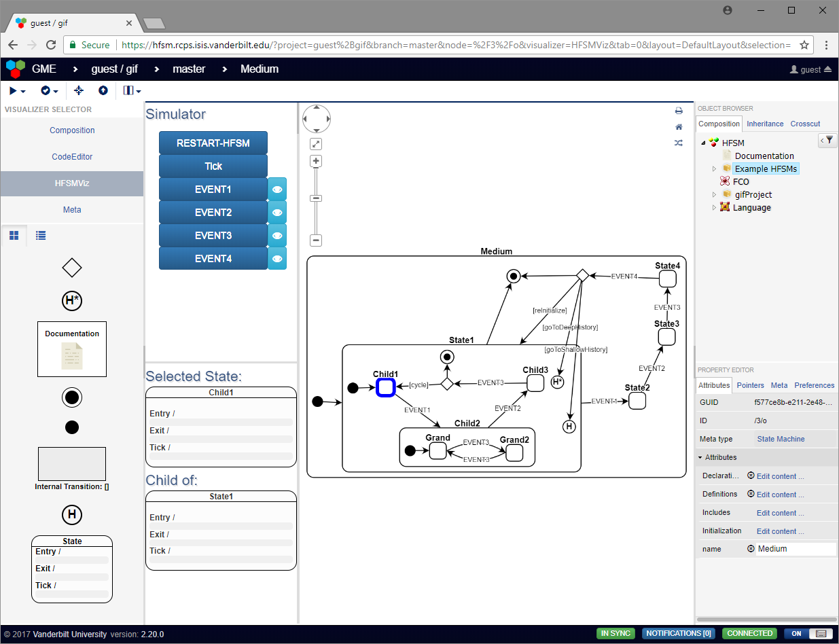Open the panel layout dropdown
The image size is (839, 644).
pos(132,90)
